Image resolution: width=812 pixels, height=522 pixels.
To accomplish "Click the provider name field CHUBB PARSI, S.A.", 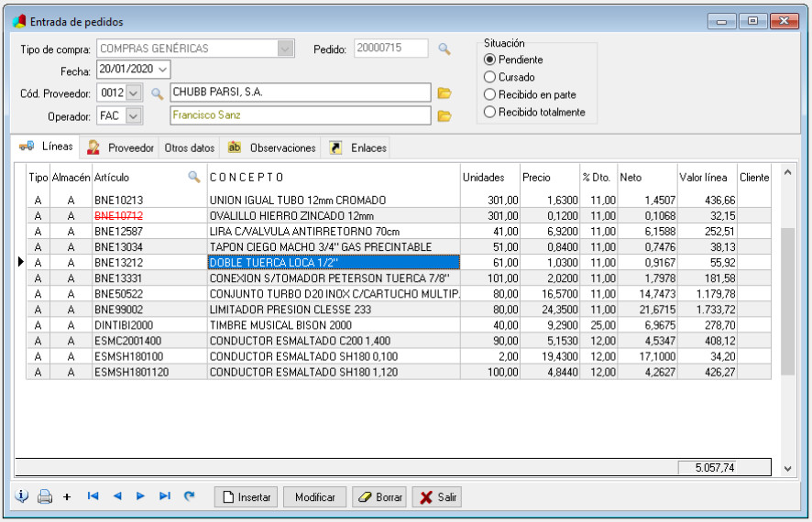I will pyautogui.click(x=301, y=92).
